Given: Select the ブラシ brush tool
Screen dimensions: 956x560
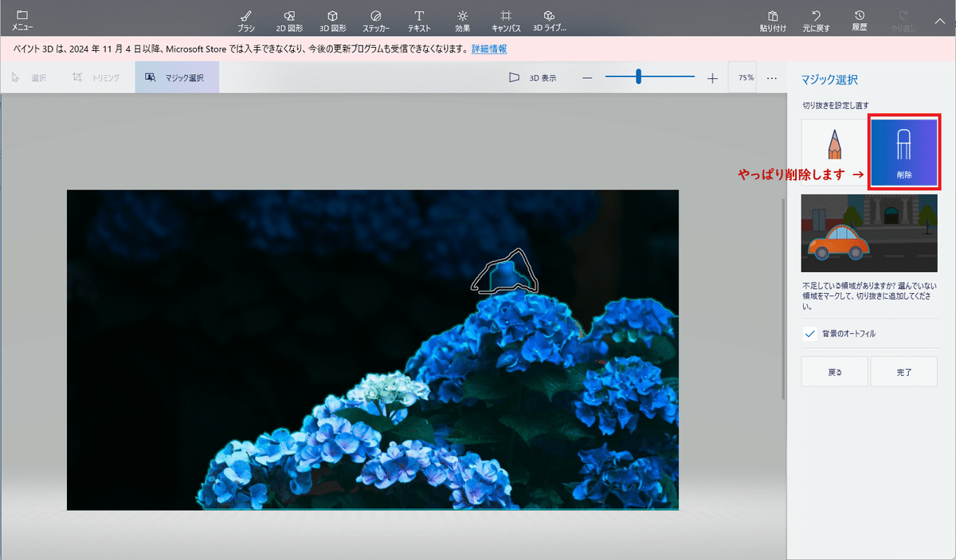Looking at the screenshot, I should [x=246, y=20].
